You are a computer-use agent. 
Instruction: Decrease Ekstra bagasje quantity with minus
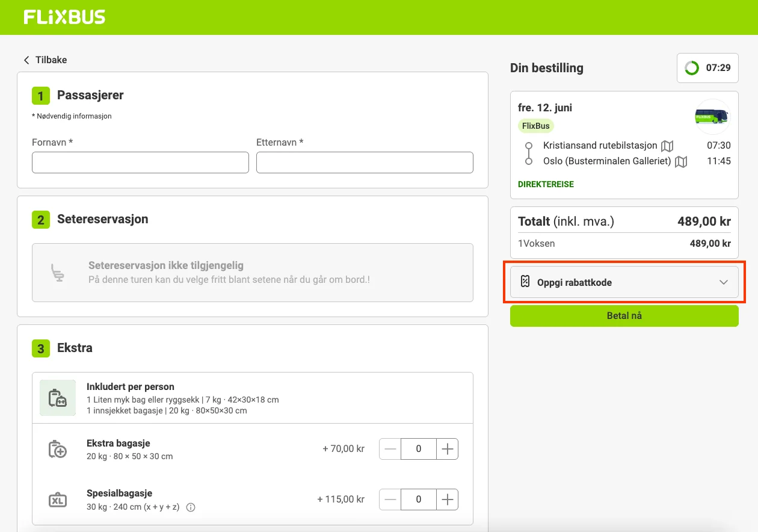(x=390, y=449)
